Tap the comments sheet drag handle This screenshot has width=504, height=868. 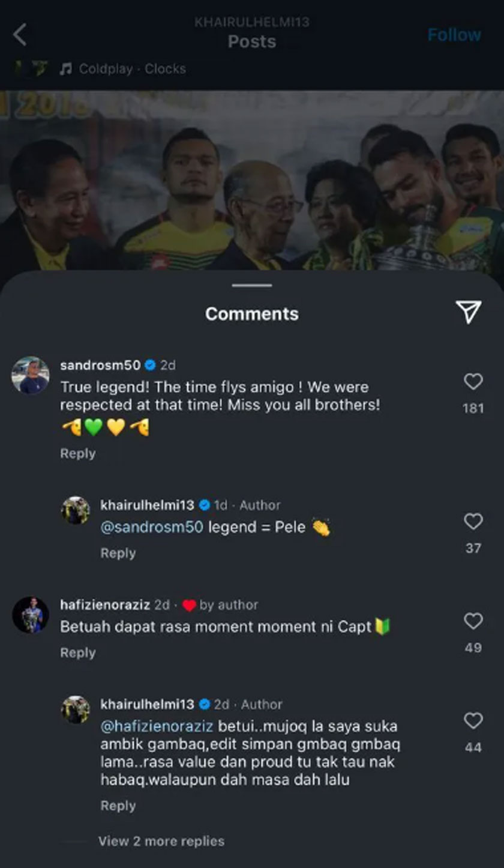252,286
